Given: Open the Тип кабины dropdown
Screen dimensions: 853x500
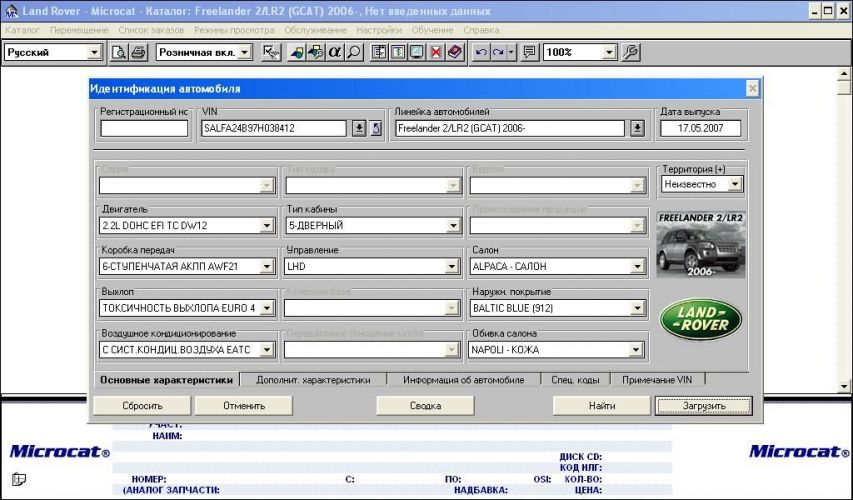Looking at the screenshot, I should (453, 225).
